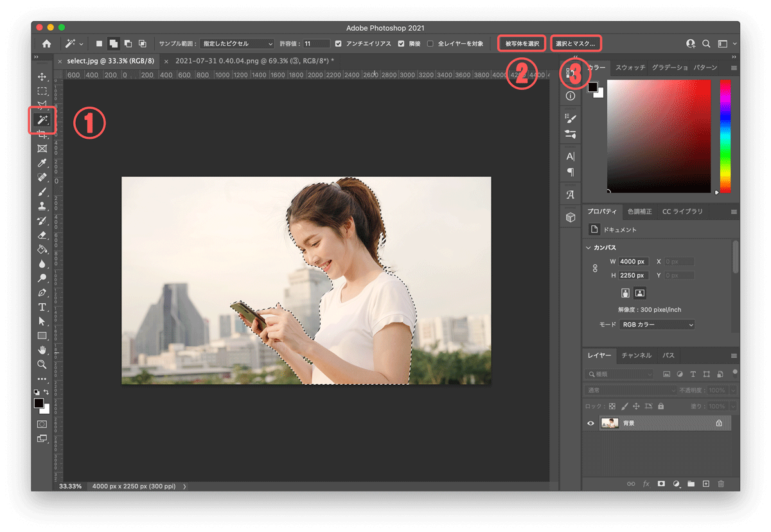Toggle the アンチエイリアス checkbox

click(x=339, y=44)
